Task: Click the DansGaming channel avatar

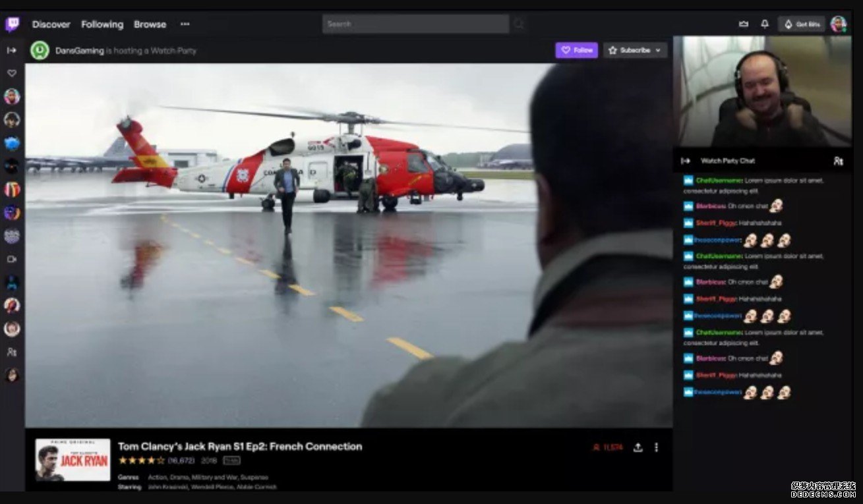Action: (x=40, y=50)
